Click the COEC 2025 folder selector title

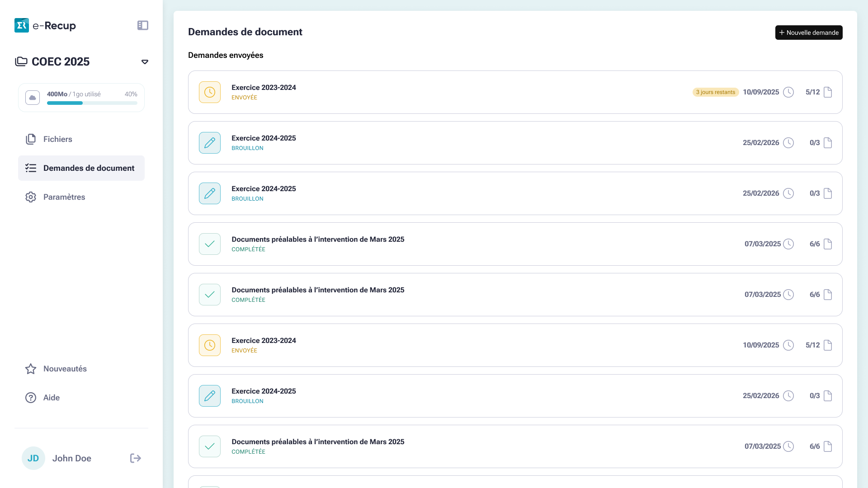(61, 61)
